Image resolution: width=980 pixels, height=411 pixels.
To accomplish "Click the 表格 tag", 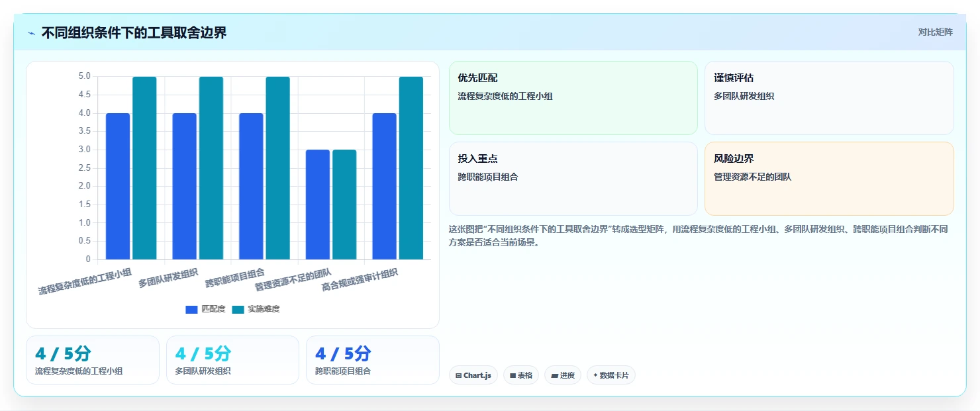I will click(x=521, y=375).
